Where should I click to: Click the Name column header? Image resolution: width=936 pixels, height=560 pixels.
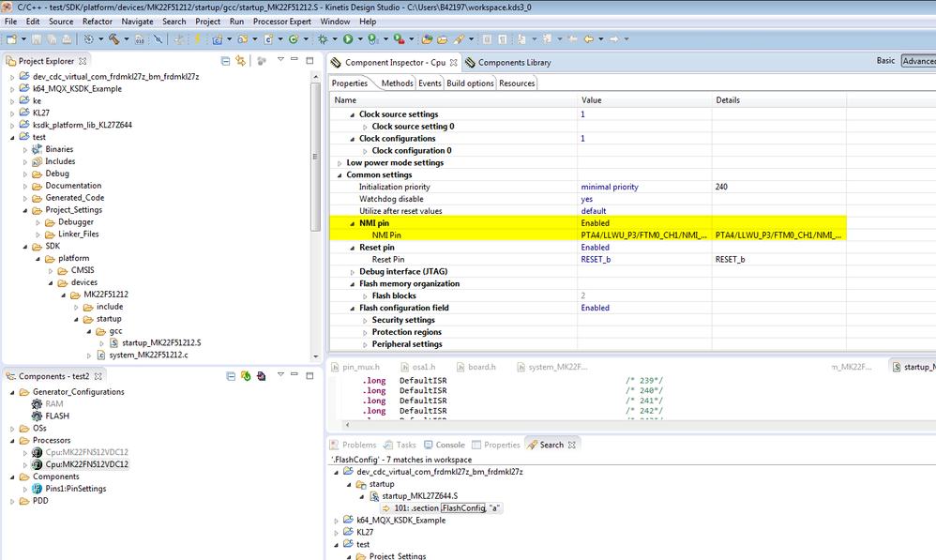pos(454,100)
